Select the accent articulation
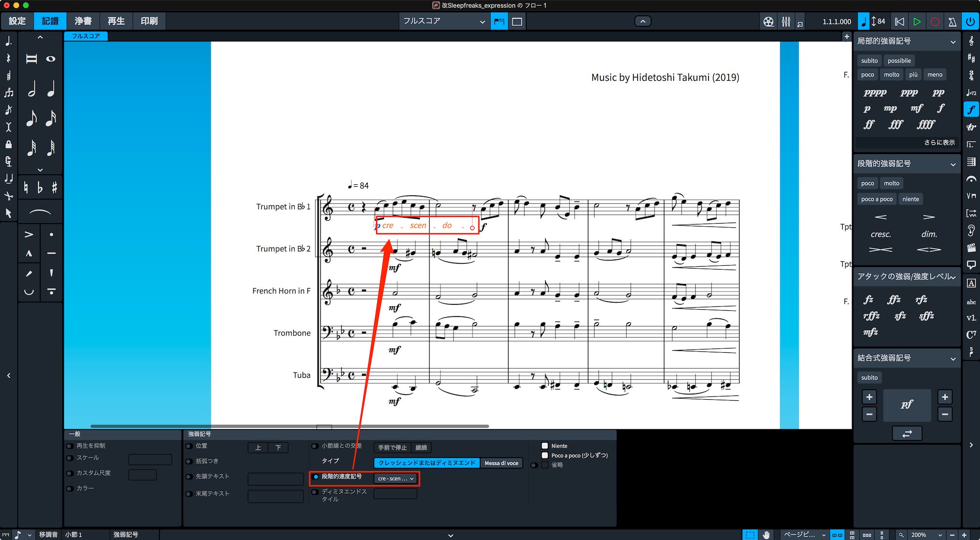980x540 pixels. click(29, 235)
